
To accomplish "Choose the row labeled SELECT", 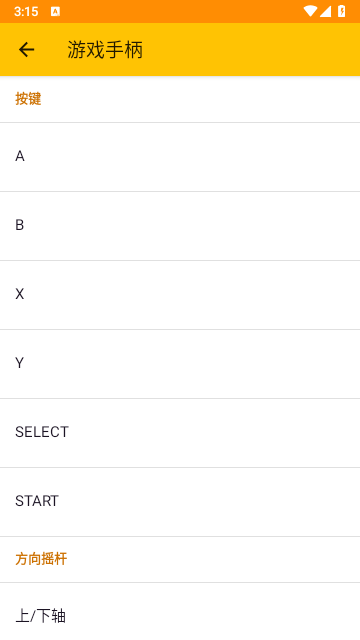I will coord(180,433).
